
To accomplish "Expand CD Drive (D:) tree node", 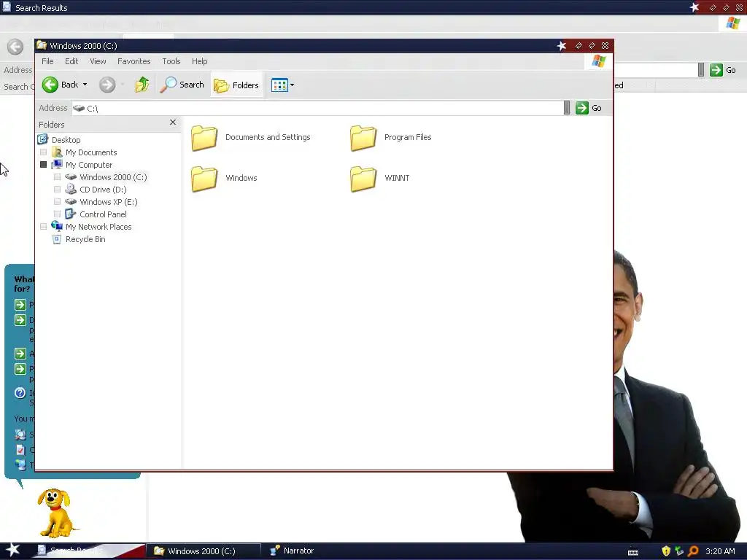I will (57, 190).
